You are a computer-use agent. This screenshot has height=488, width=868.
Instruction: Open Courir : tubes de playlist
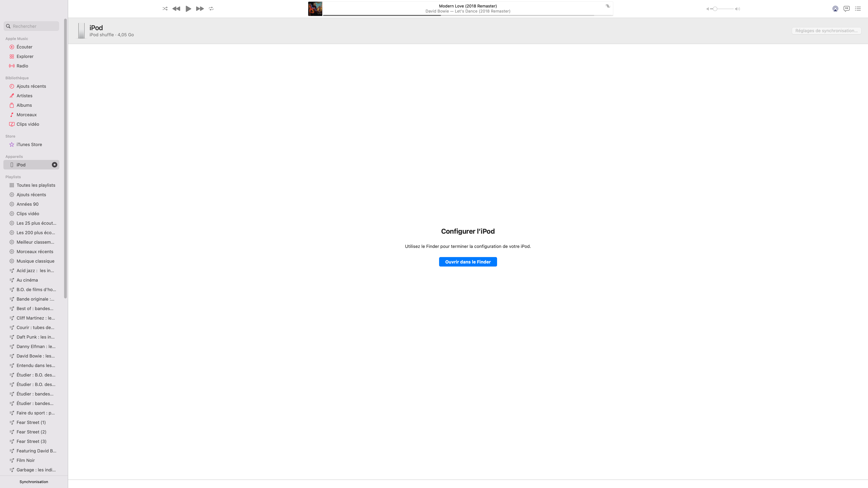31,327
